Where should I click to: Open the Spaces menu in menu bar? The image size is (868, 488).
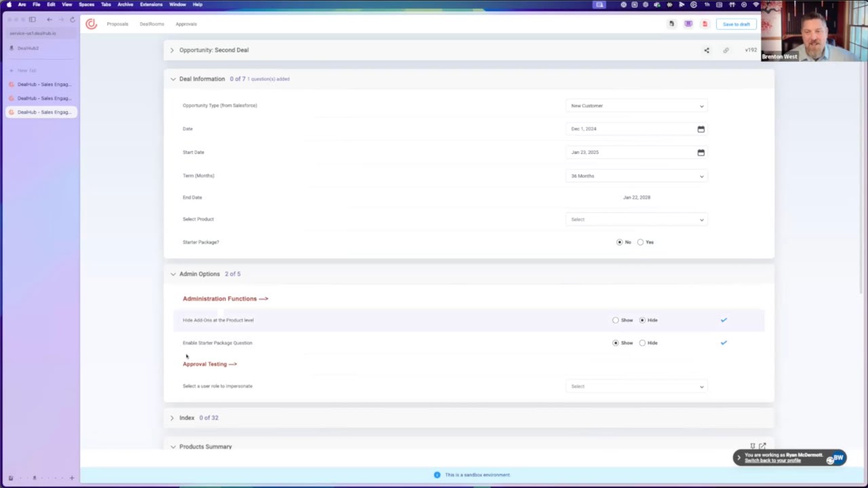point(86,5)
